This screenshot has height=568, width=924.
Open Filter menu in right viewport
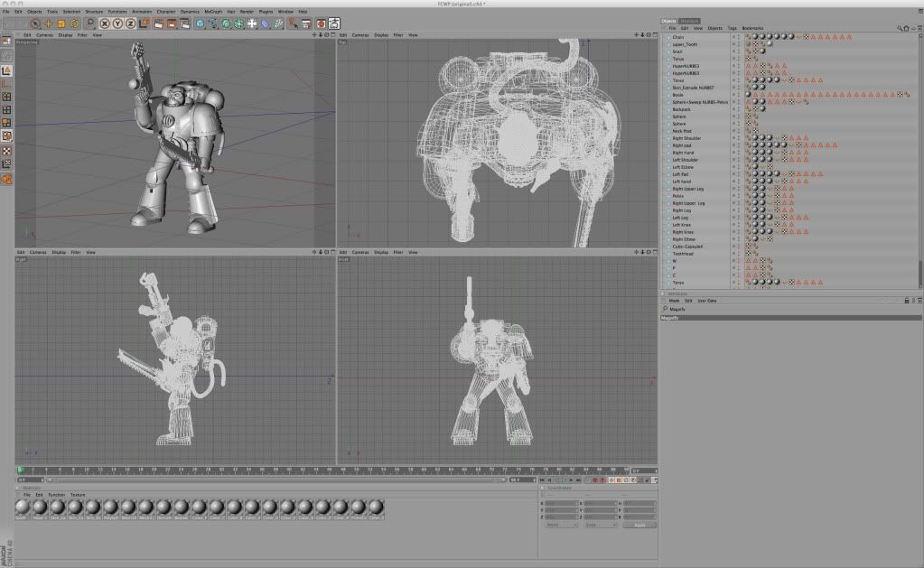click(76, 252)
